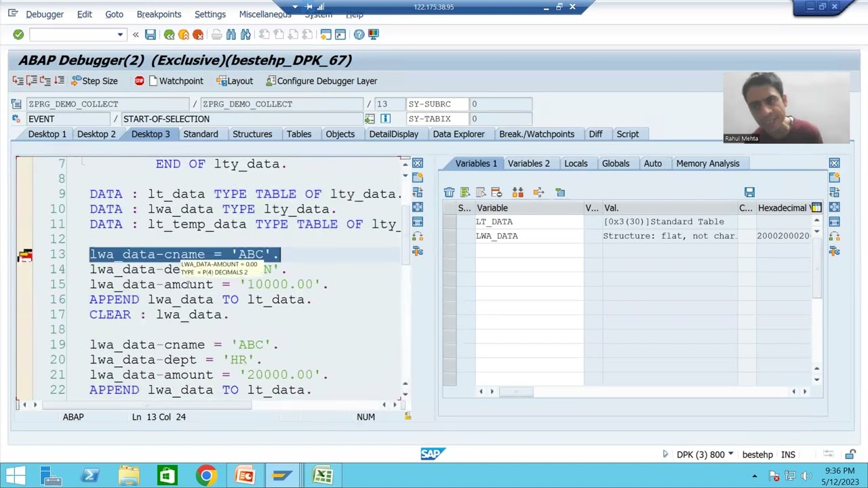Click the orange Exit icon
This screenshot has width=868, height=488.
[183, 35]
